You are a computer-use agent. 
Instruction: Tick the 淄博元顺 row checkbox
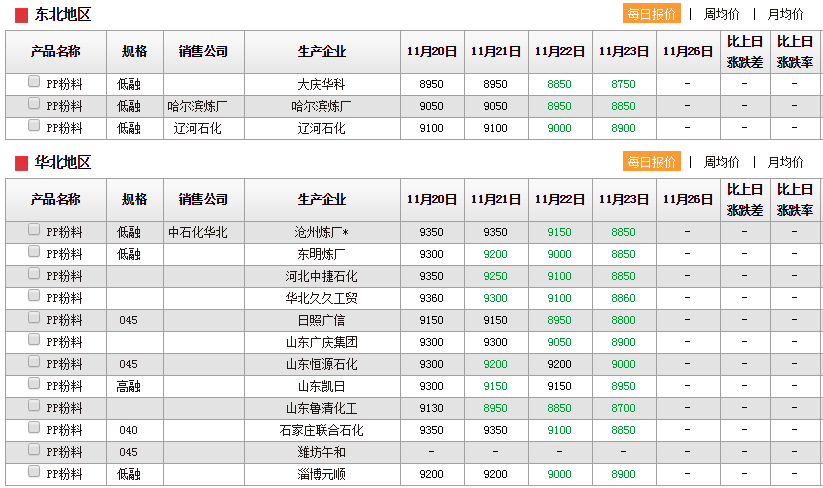(x=34, y=472)
